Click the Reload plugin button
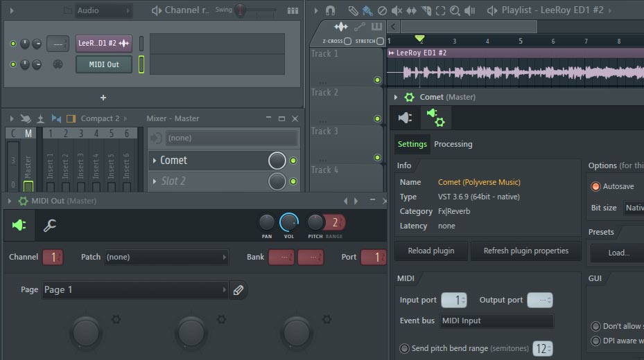Screen dimensions: 644x360 click(x=430, y=251)
